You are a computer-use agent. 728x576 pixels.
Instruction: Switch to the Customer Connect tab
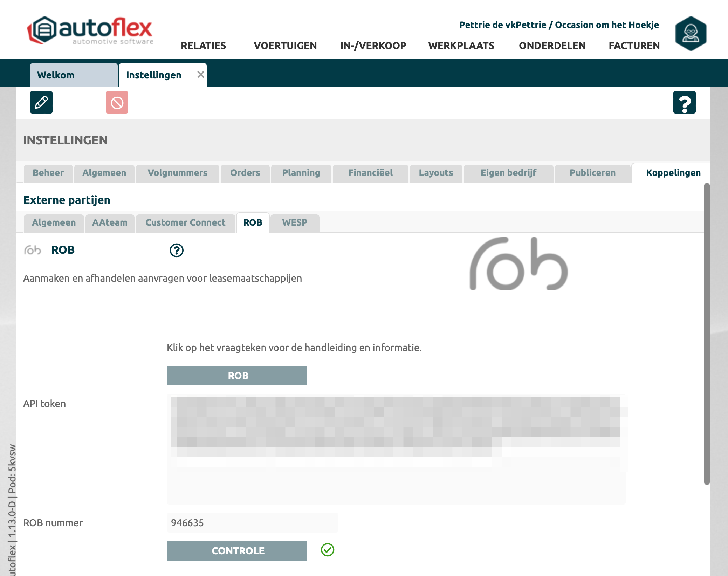[185, 223]
